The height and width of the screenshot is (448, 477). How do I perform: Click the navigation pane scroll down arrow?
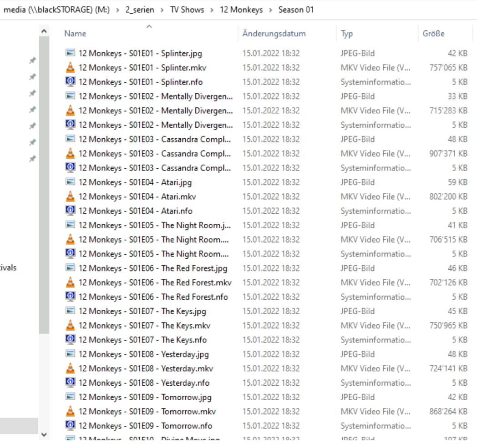pyautogui.click(x=44, y=435)
